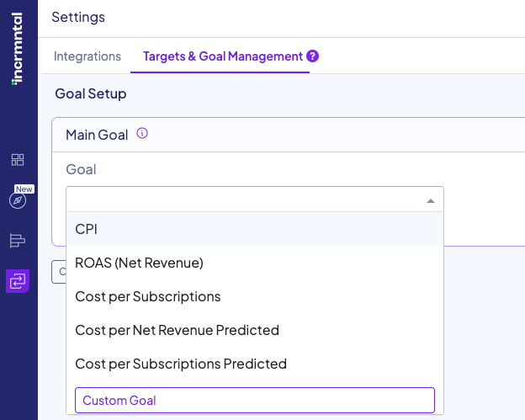
Task: Select Cost per Subscriptions Predicted option
Action: [x=181, y=364]
